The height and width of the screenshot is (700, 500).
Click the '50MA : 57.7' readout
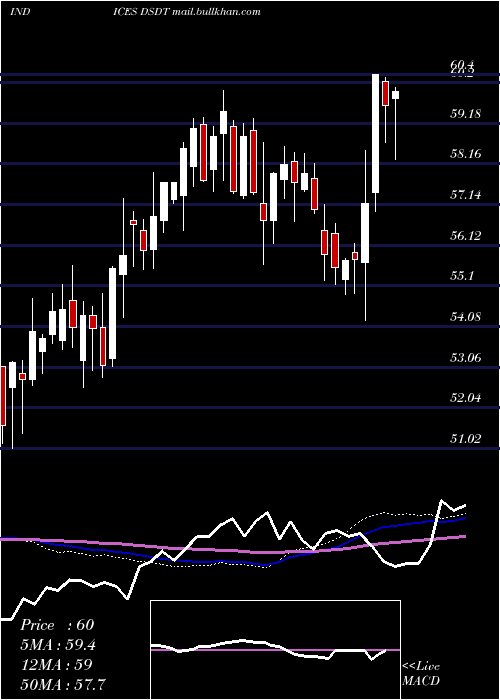click(x=63, y=684)
